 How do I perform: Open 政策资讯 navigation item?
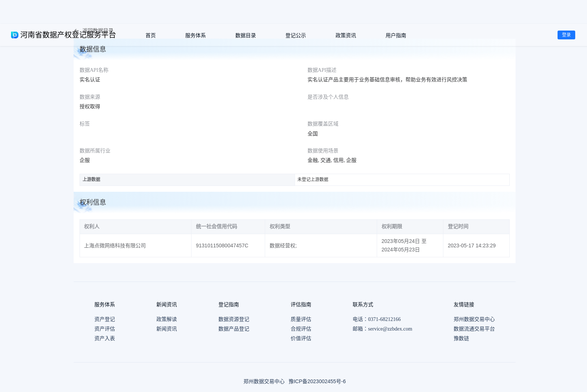(x=346, y=35)
